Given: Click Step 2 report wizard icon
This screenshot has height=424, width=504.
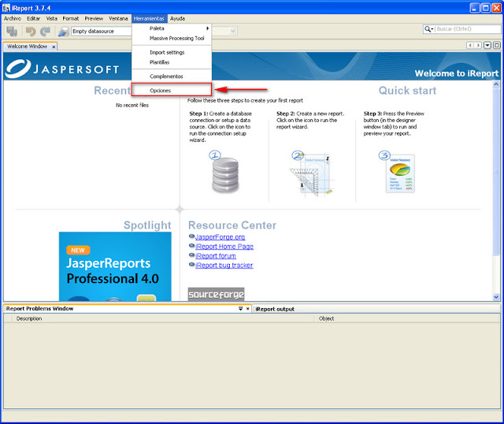Looking at the screenshot, I should (312, 173).
